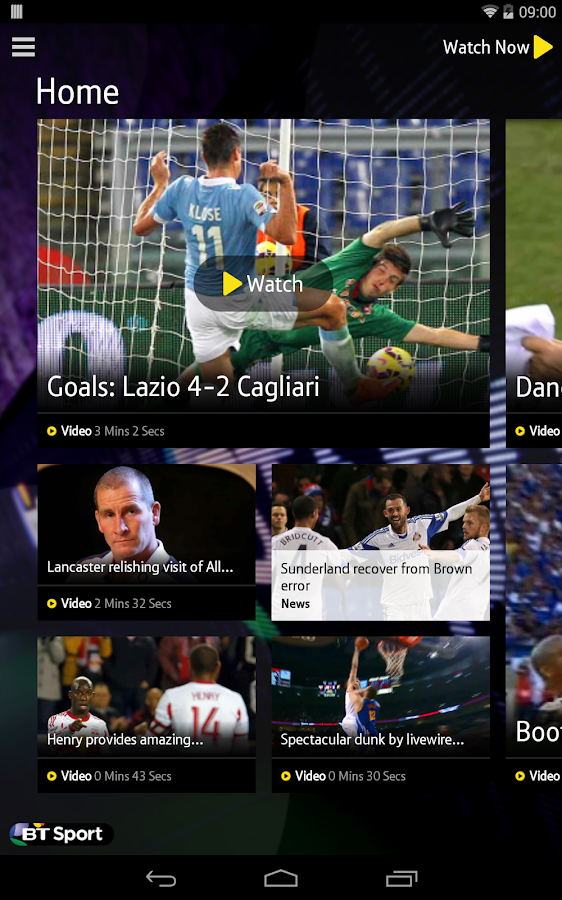The height and width of the screenshot is (900, 562).
Task: Click the battery status icon
Action: (508, 11)
